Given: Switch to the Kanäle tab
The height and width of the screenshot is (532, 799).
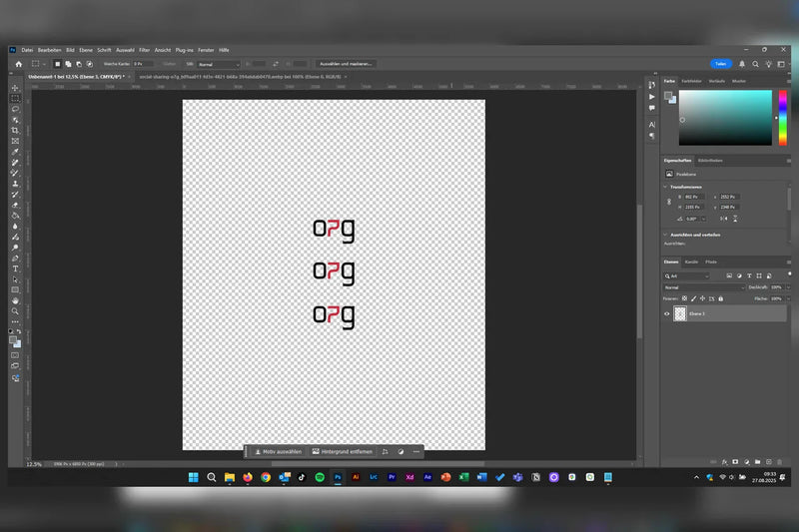Looking at the screenshot, I should (691, 262).
